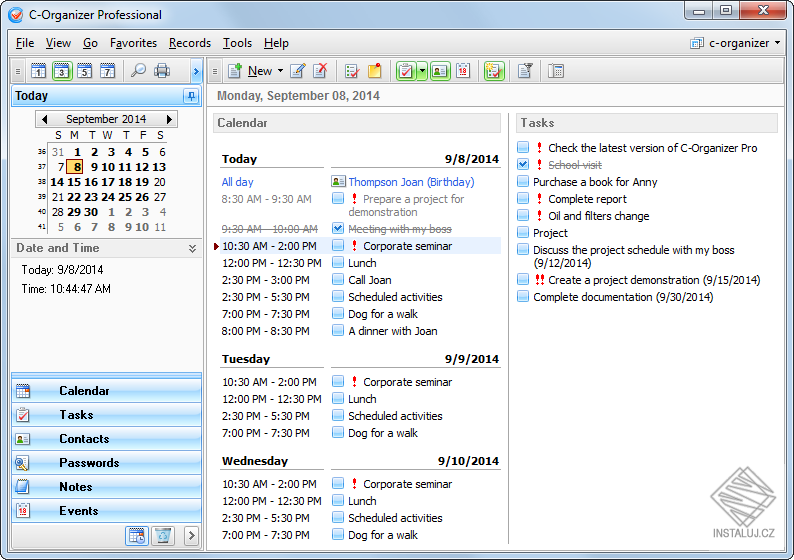This screenshot has width=794, height=560.
Task: Click the Today calendar icon at sidebar bottom
Action: coord(137,535)
